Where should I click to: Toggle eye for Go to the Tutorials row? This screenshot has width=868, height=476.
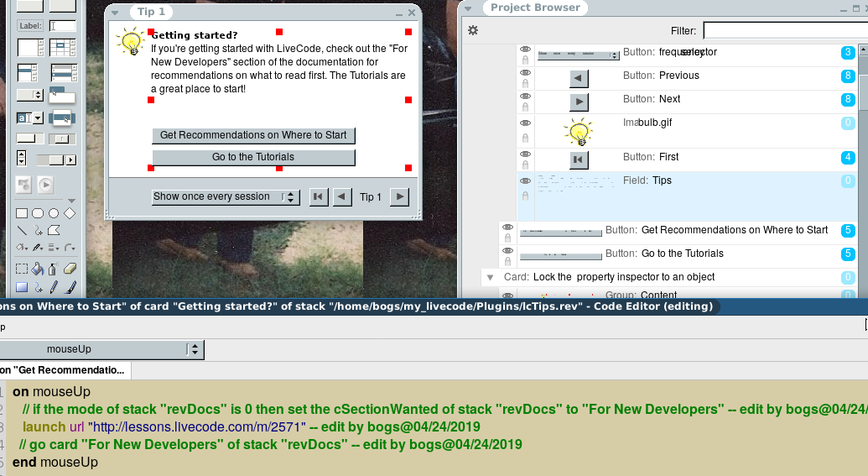pos(507,250)
